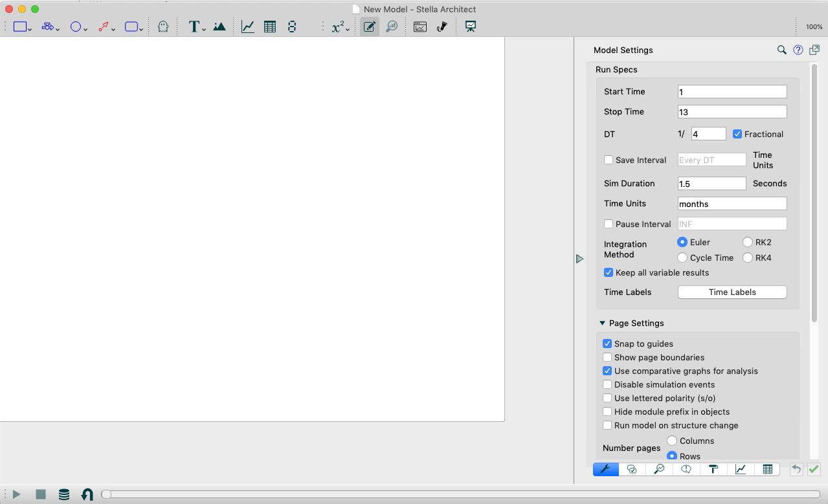Viewport: 828px width, 504px height.
Task: Apply changes with the green checkmark button
Action: click(x=814, y=470)
